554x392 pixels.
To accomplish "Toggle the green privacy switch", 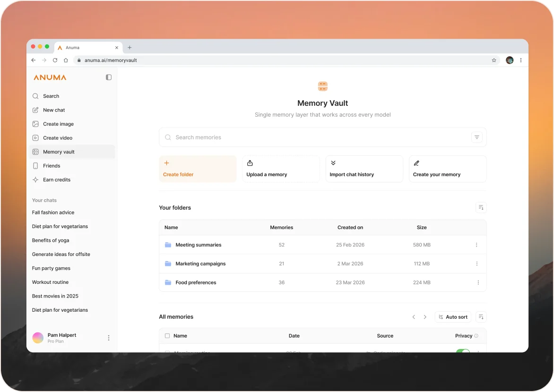I will pos(463,351).
